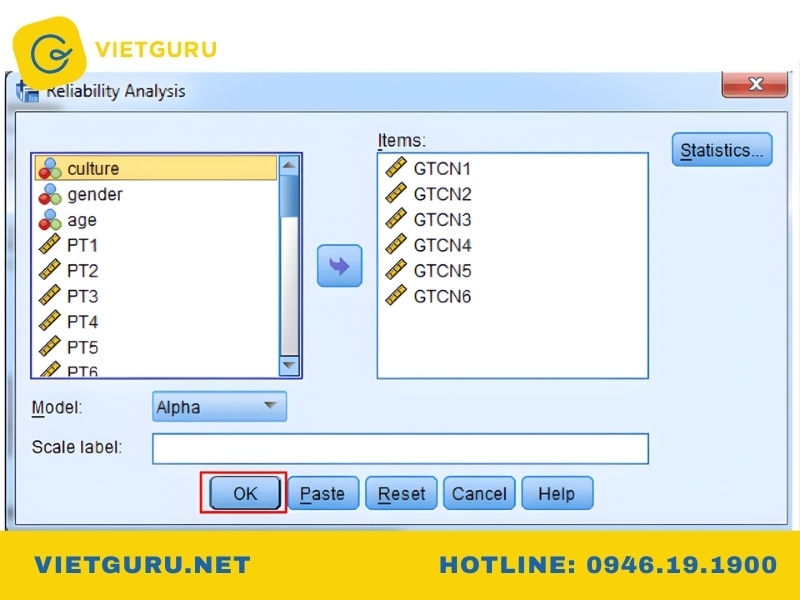
Task: Click the gender nominal variable icon
Action: 50,194
